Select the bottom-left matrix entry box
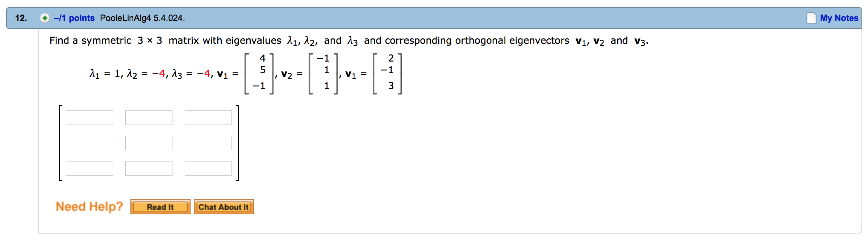 (89, 168)
